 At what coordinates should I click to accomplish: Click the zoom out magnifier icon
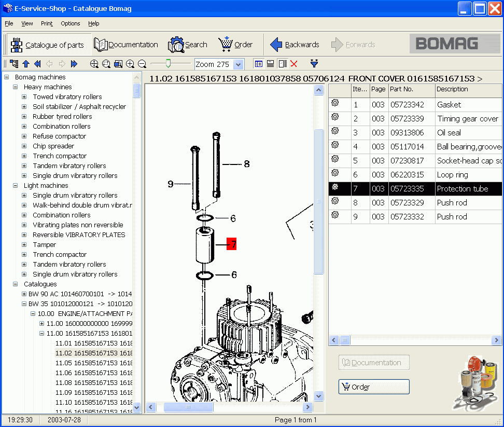tap(142, 64)
